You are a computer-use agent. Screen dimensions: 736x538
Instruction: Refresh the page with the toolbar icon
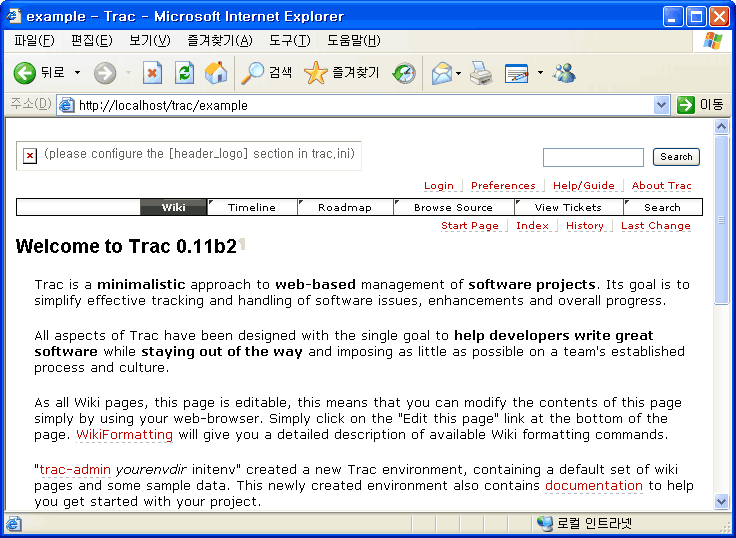click(184, 73)
